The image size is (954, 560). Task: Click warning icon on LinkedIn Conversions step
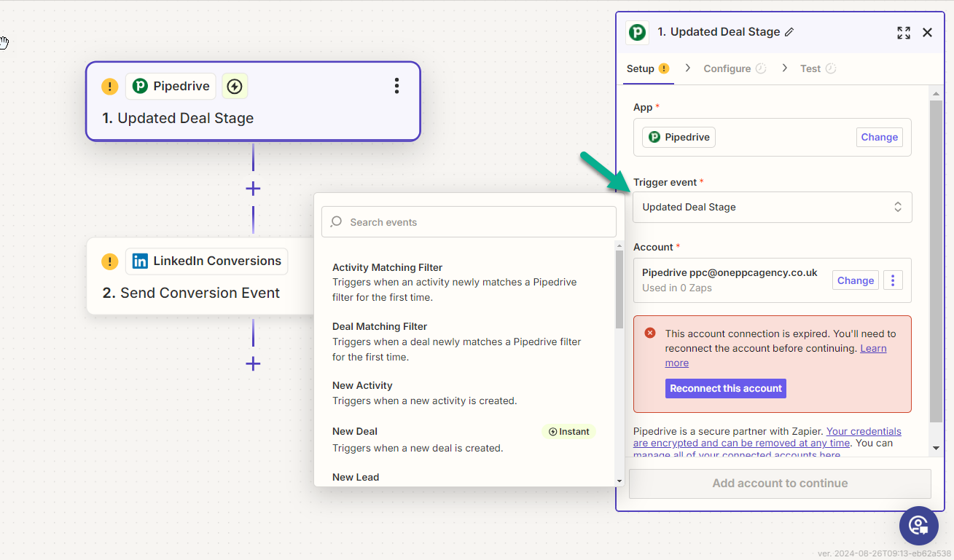click(x=109, y=261)
